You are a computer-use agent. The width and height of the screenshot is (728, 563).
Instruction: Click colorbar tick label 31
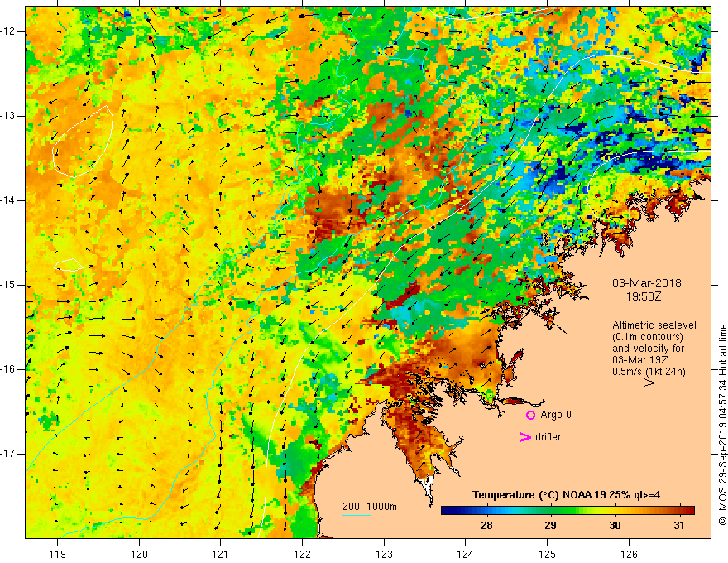(x=679, y=526)
